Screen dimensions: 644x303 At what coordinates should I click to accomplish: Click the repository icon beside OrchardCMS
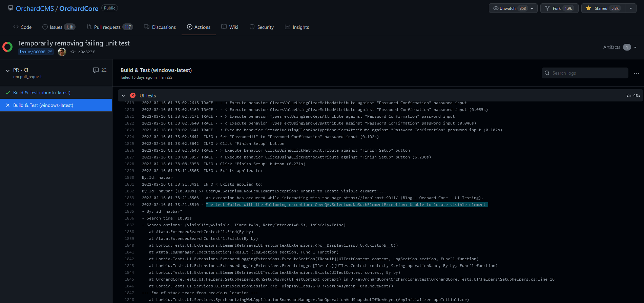coord(11,8)
